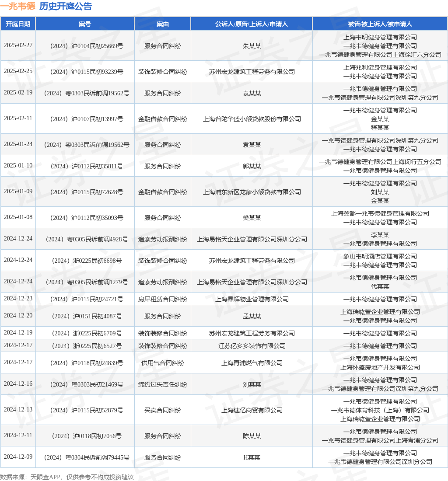The width and height of the screenshot is (448, 481).
Task: Click plaintiff 郭某某
Action: [252, 166]
